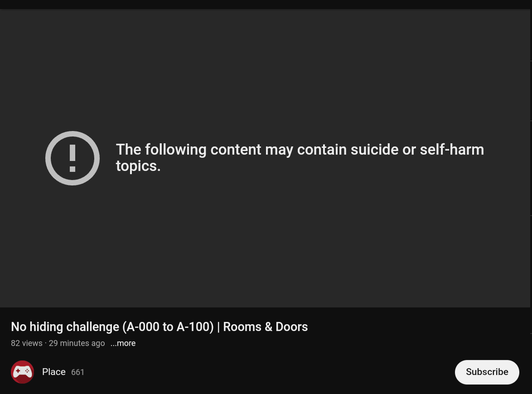The width and height of the screenshot is (532, 394).
Task: Expand the description with ...more
Action: (x=123, y=343)
